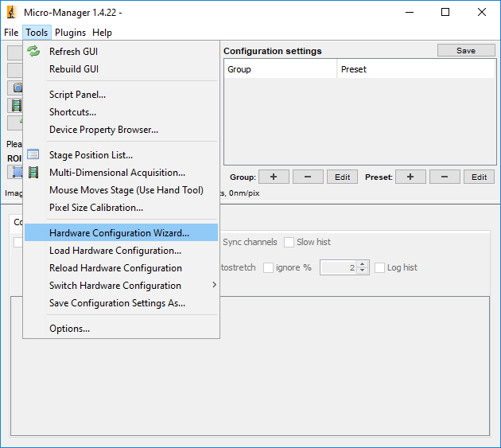Open the Plugins menu

pyautogui.click(x=70, y=33)
